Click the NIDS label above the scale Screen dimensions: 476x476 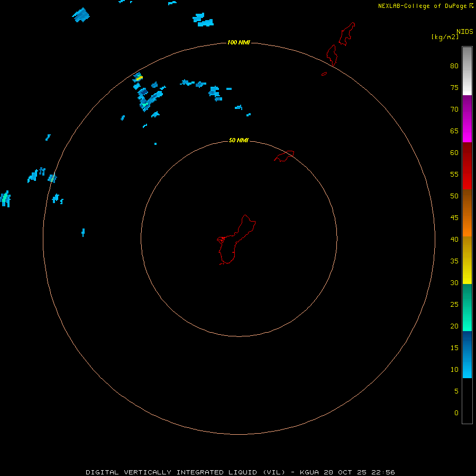[x=465, y=32]
